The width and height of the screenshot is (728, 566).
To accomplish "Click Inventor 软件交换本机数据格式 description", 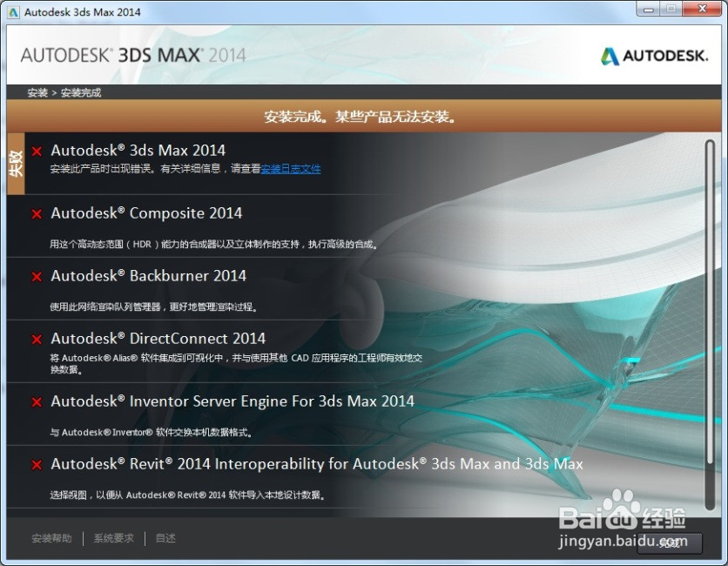I will (152, 432).
